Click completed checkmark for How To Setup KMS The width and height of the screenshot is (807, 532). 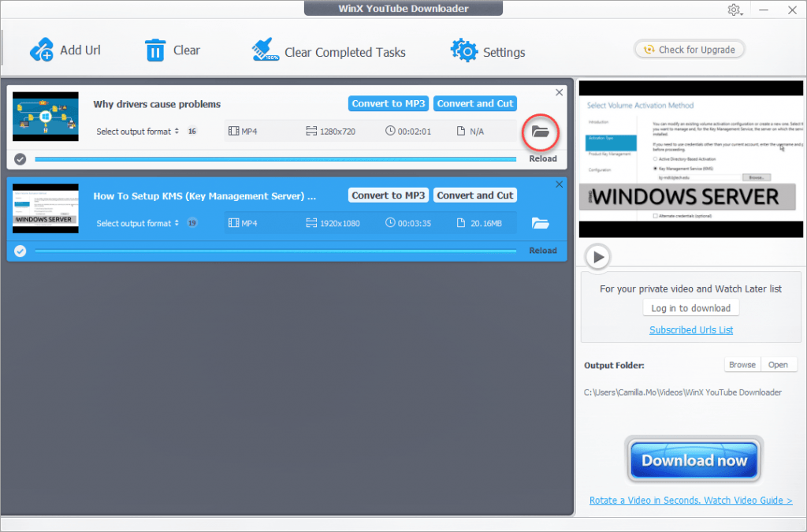[x=20, y=251]
